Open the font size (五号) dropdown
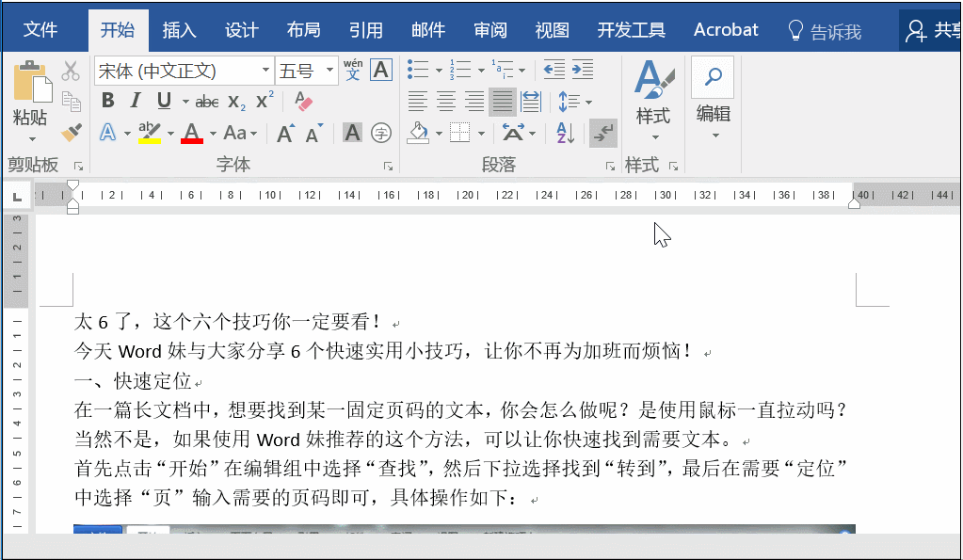Viewport: 963px width, 560px height. (x=329, y=70)
